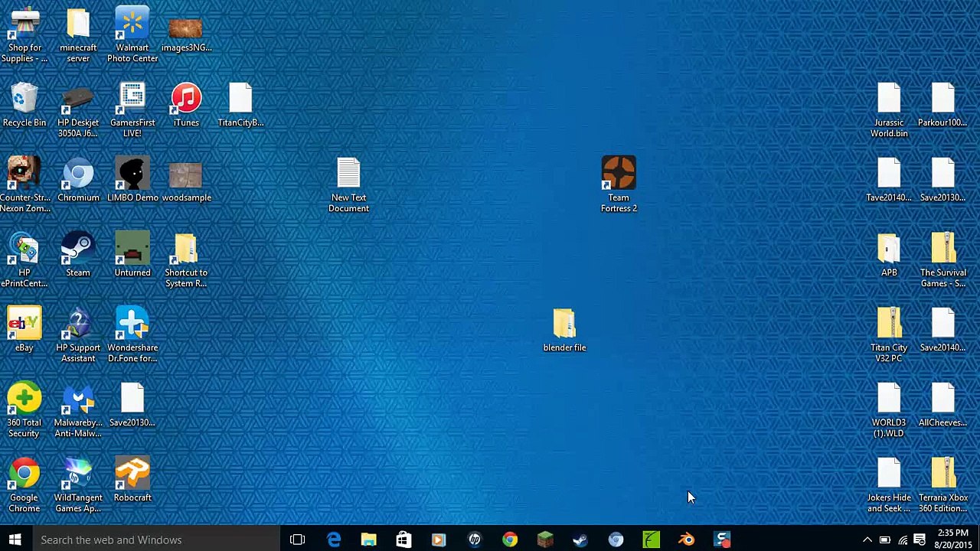Select the Terraria Xbox 360 Edition archive
980x551 pixels.
pyautogui.click(x=943, y=486)
